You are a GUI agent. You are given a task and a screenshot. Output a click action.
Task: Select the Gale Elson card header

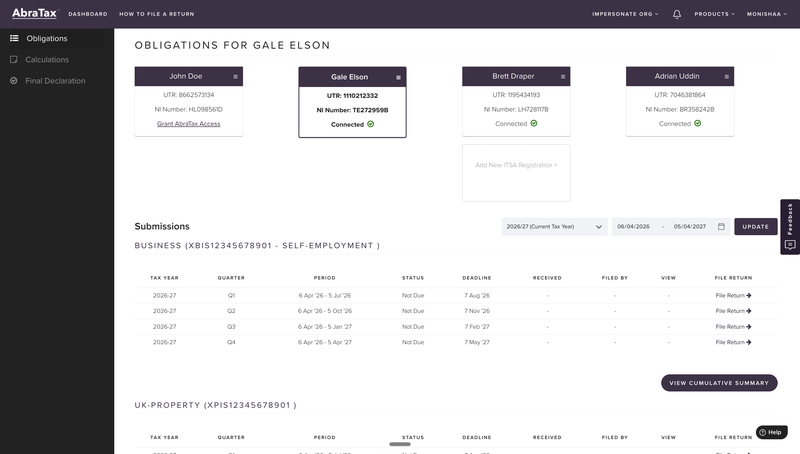(x=352, y=77)
